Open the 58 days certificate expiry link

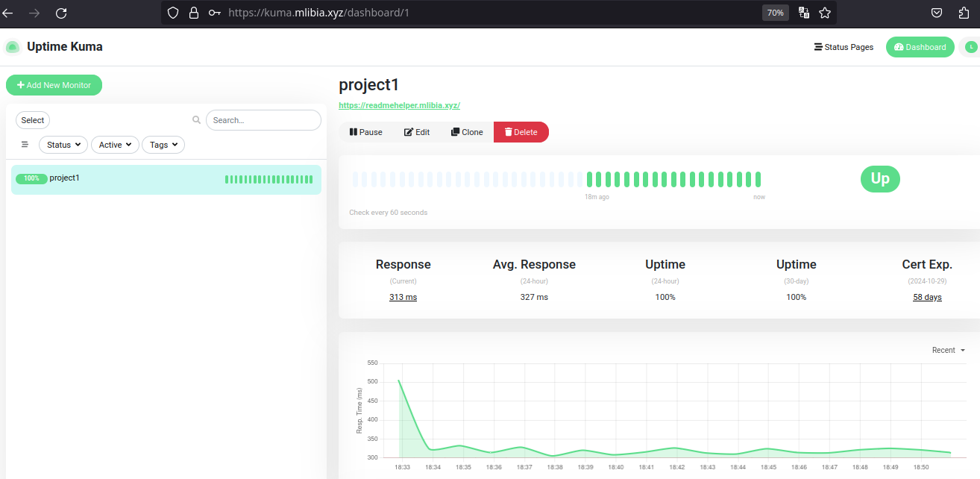(927, 296)
